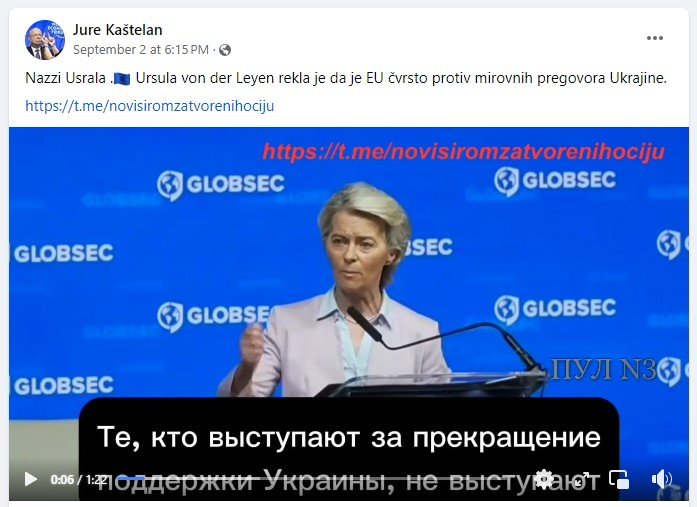697x507 pixels.
Task: Open Jure Kaštelan profile name link
Action: tap(117, 30)
